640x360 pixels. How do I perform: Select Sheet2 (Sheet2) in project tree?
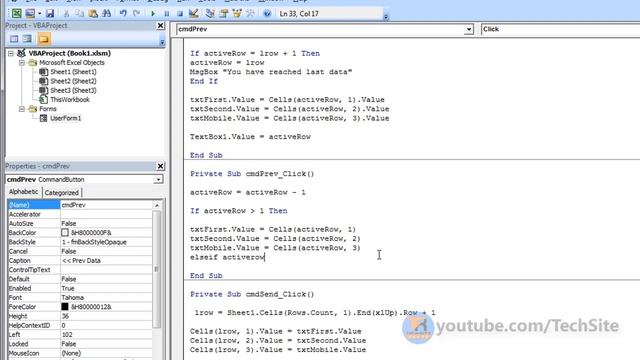[73, 81]
